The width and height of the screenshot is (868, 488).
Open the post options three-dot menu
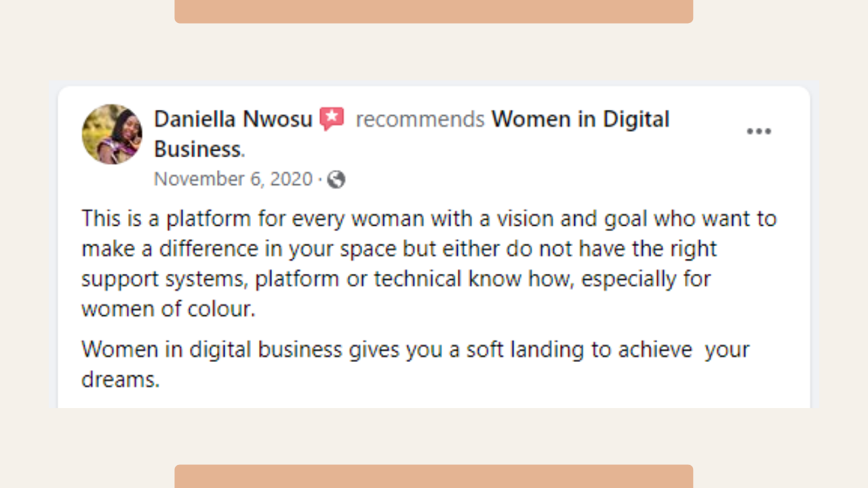tap(759, 131)
